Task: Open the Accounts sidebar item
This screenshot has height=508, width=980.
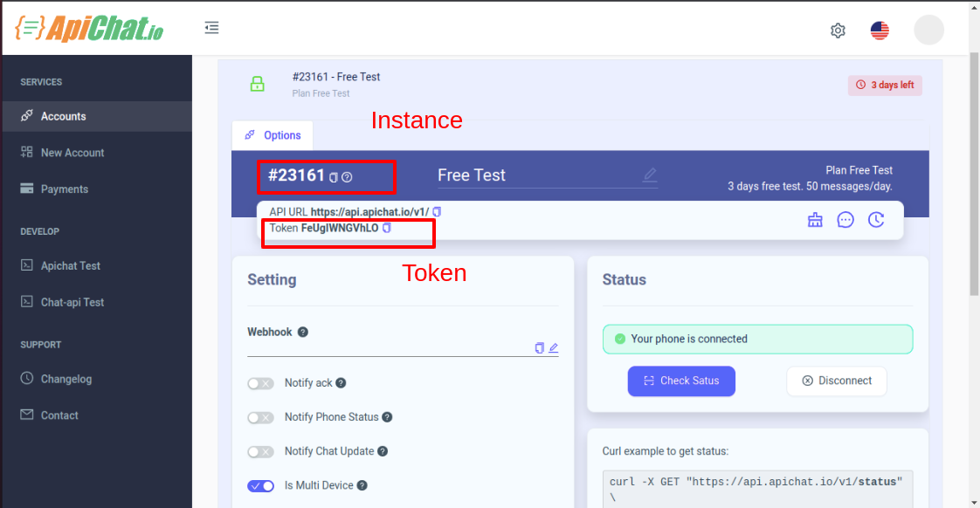Action: pyautogui.click(x=98, y=116)
